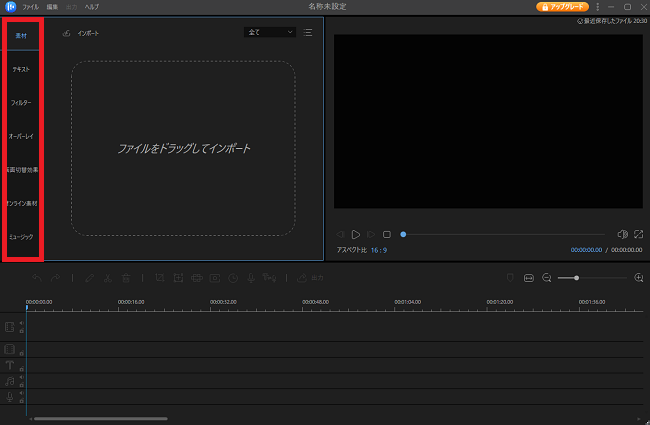
Task: Click the ファイルをドラッグしてインポート drop area
Action: (x=183, y=148)
